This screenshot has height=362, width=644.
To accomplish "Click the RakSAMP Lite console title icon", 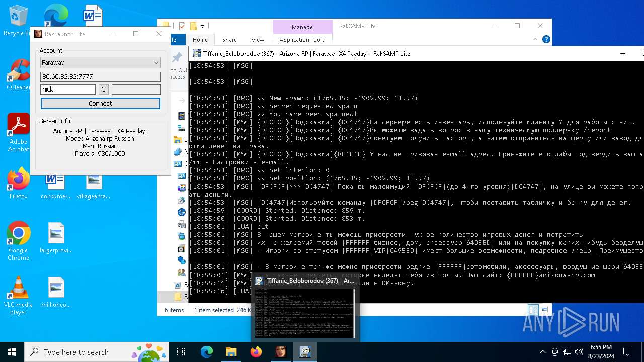I will click(196, 53).
